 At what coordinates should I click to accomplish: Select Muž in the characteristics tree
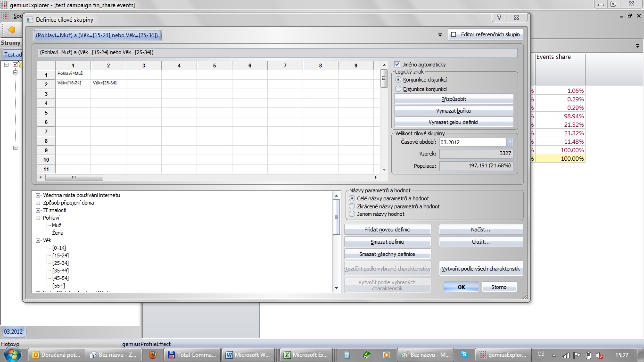(x=57, y=225)
